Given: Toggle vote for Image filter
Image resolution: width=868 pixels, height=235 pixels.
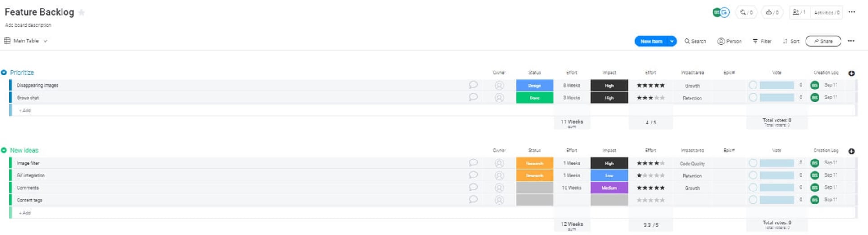Looking at the screenshot, I should click(x=753, y=163).
